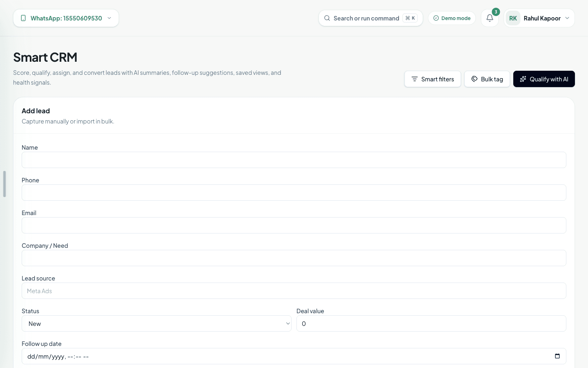588x368 pixels.
Task: Click the Follow up date field
Action: (294, 356)
